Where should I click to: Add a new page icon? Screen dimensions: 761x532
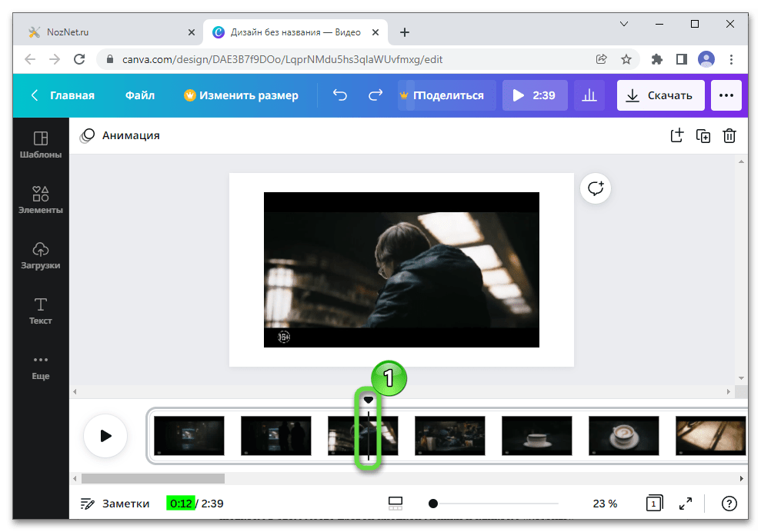(x=677, y=135)
